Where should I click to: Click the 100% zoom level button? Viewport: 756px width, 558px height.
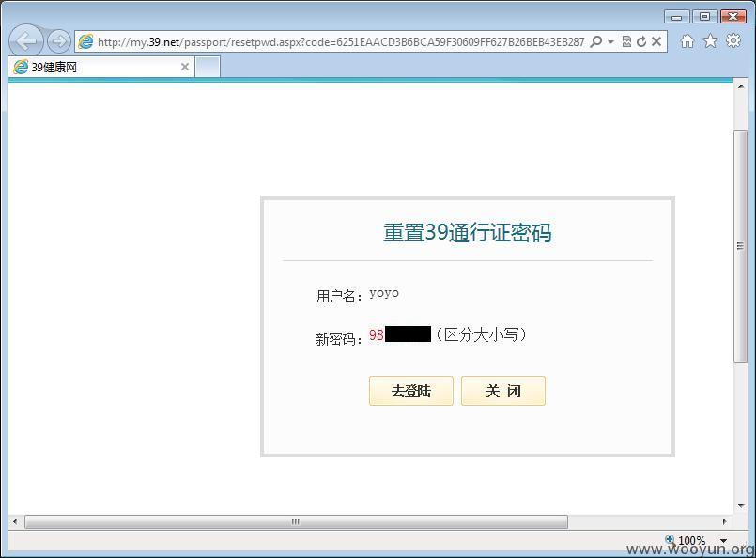[687, 540]
